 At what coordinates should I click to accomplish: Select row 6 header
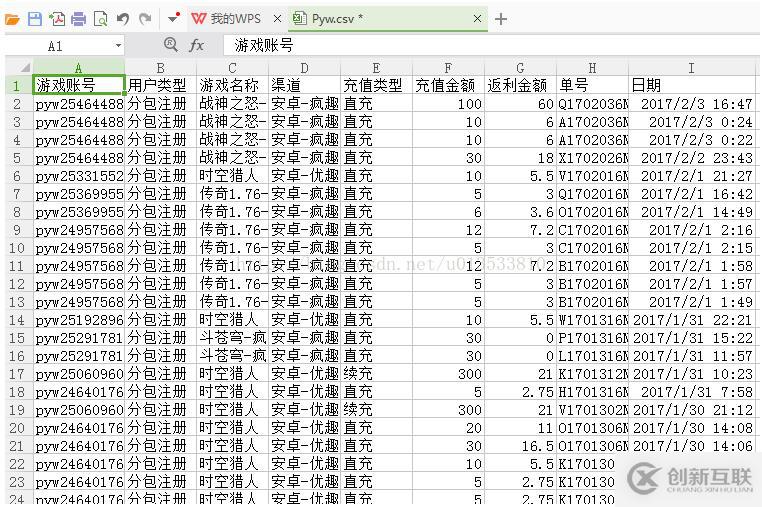[17, 176]
